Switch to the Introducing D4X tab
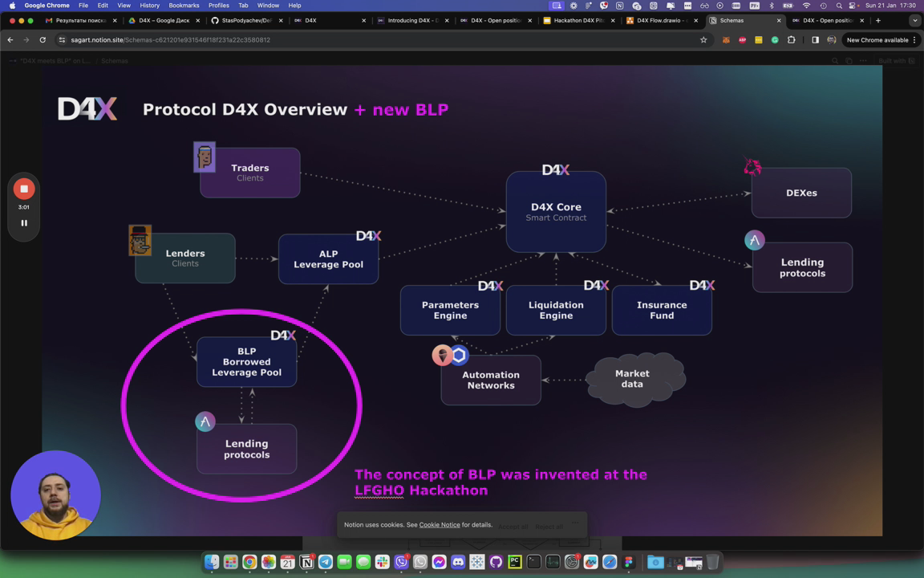Screen dimensions: 924x578 (x=412, y=20)
